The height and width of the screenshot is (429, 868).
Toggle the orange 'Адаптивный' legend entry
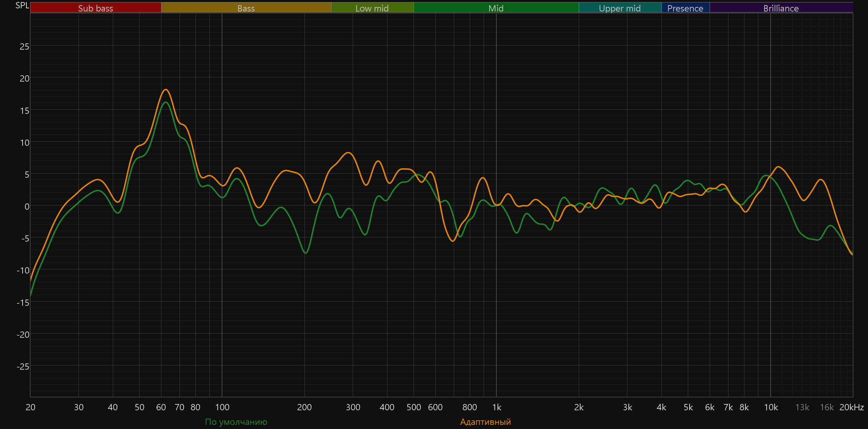(x=485, y=422)
